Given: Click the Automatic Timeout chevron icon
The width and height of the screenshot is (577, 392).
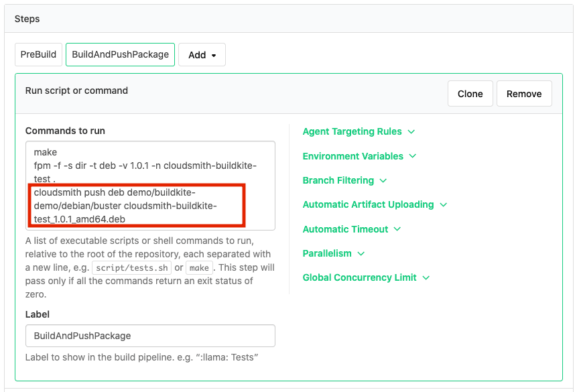Looking at the screenshot, I should [x=397, y=229].
